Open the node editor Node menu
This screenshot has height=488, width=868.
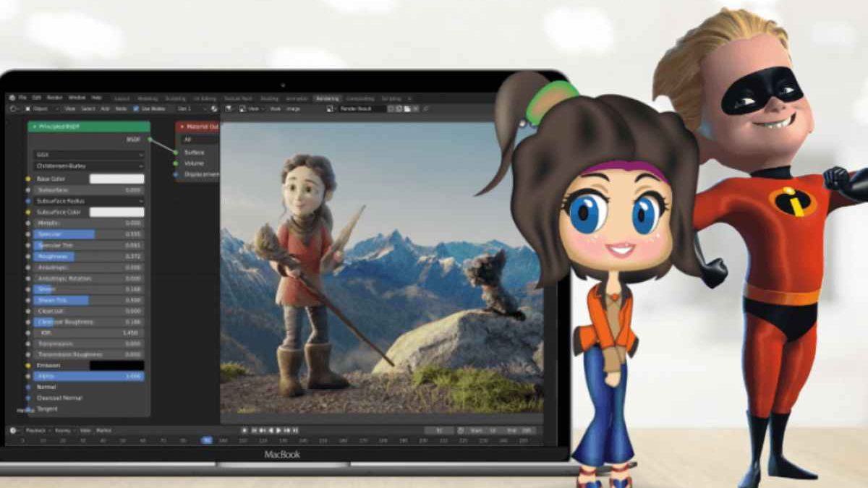pyautogui.click(x=121, y=108)
